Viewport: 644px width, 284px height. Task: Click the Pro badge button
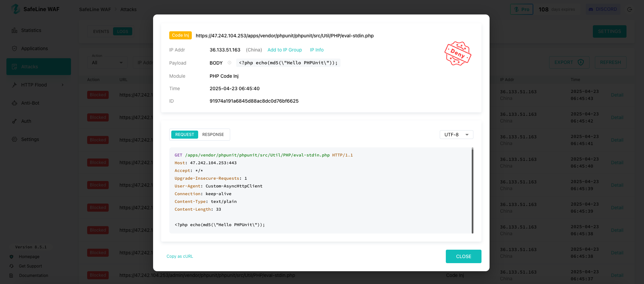(x=522, y=9)
